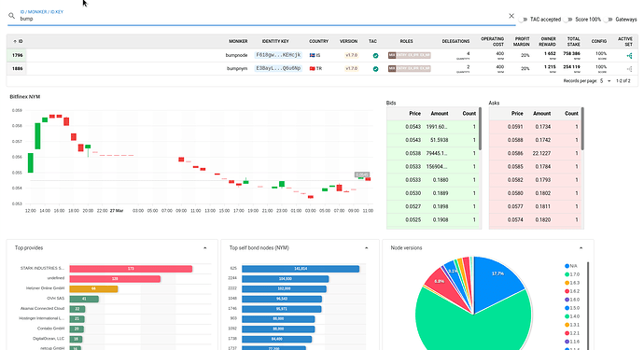Click active set icon for node 1796
644x350 pixels.
[629, 55]
